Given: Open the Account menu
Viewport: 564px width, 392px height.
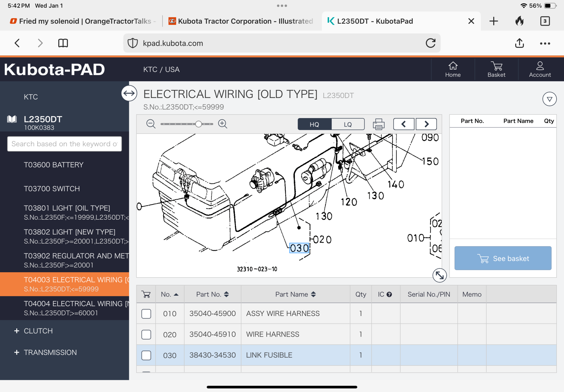Looking at the screenshot, I should (x=540, y=69).
